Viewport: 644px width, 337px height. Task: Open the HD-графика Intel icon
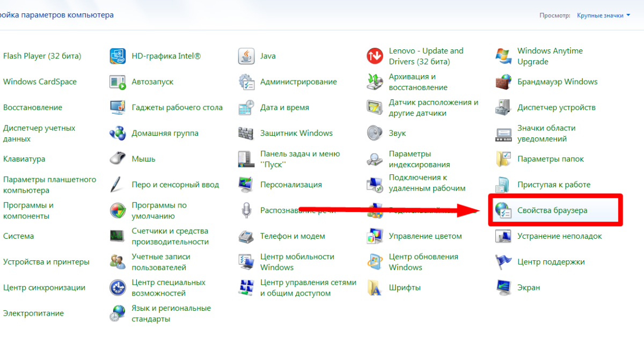click(118, 56)
